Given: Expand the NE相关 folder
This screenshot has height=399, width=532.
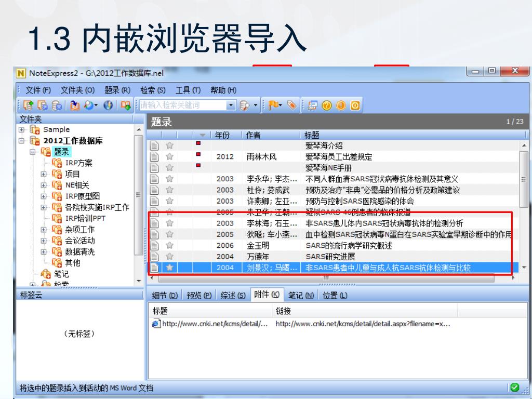Looking at the screenshot, I should pos(44,185).
